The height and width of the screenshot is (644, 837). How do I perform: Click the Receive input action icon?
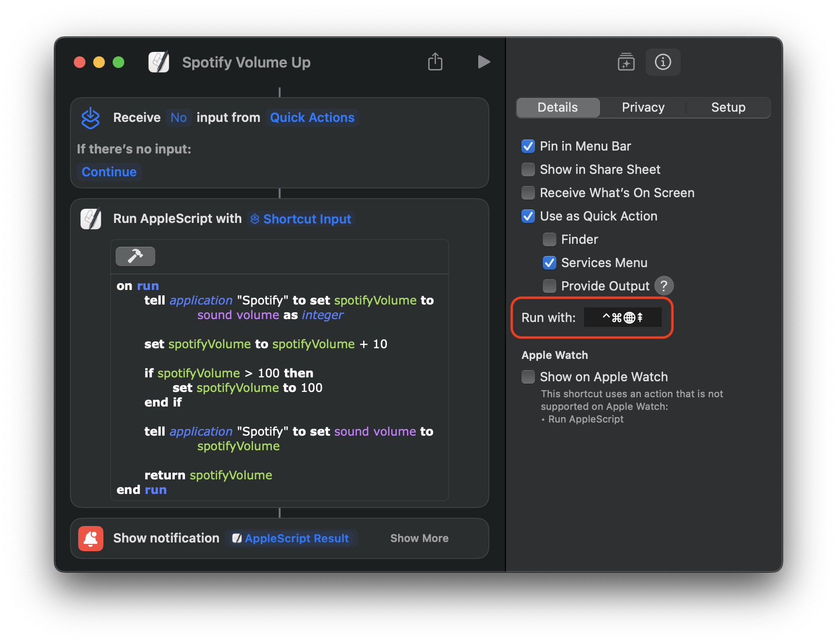point(91,118)
